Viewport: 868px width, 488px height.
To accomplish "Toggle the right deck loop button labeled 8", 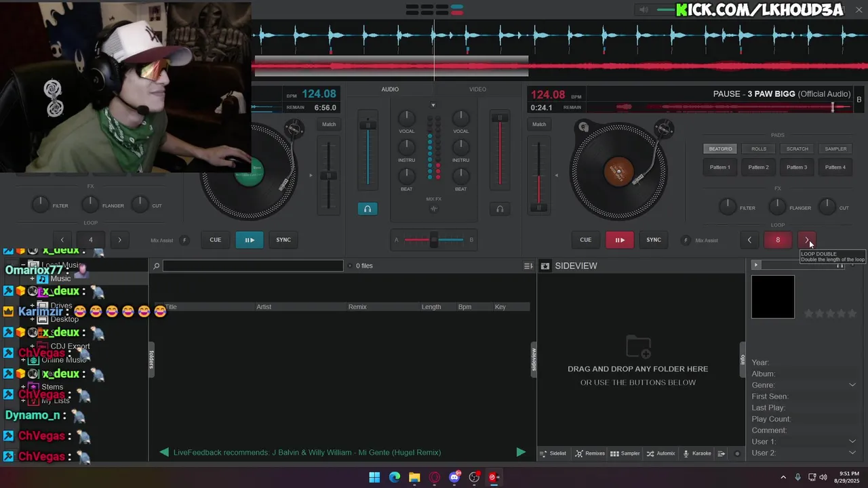I will [778, 240].
